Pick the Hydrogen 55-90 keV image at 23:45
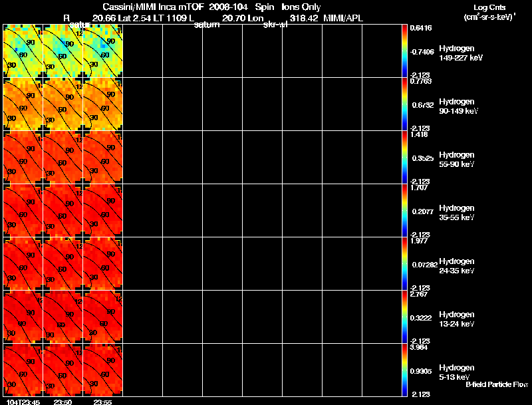The width and height of the screenshot is (532, 405). [x=23, y=158]
